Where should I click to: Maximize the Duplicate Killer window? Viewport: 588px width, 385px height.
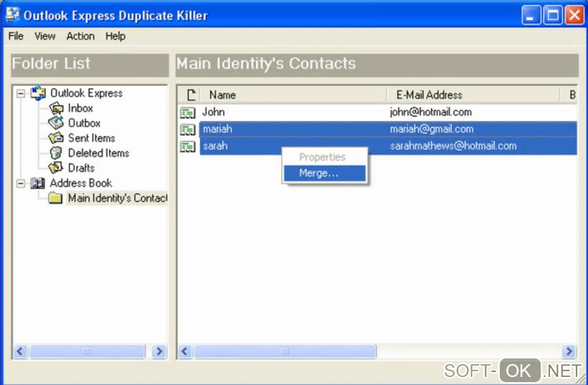[553, 15]
